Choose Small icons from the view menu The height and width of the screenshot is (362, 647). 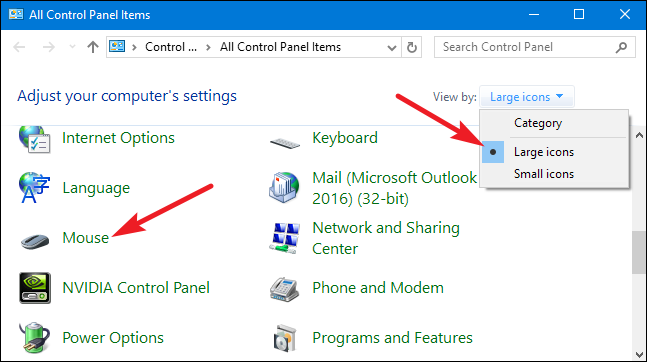point(544,174)
